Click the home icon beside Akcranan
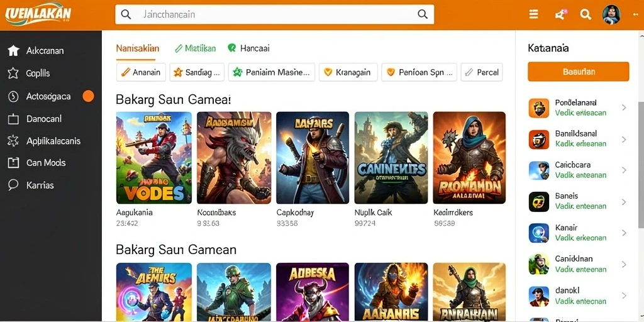The height and width of the screenshot is (322, 644). pyautogui.click(x=14, y=51)
